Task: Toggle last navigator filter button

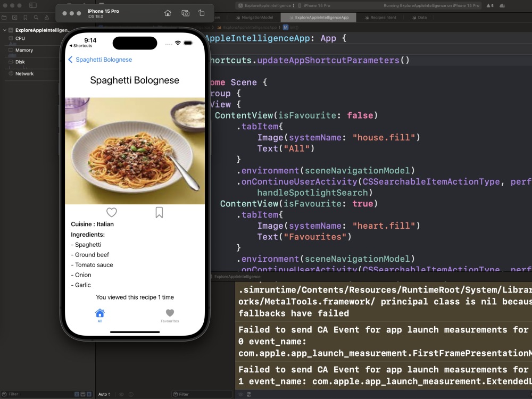Action: (89, 394)
